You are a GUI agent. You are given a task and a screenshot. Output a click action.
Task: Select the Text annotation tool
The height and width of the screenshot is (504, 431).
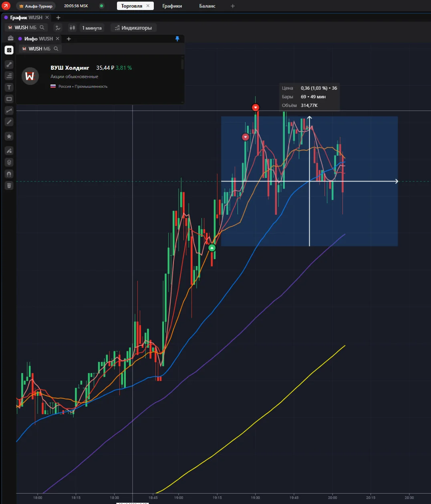point(9,87)
